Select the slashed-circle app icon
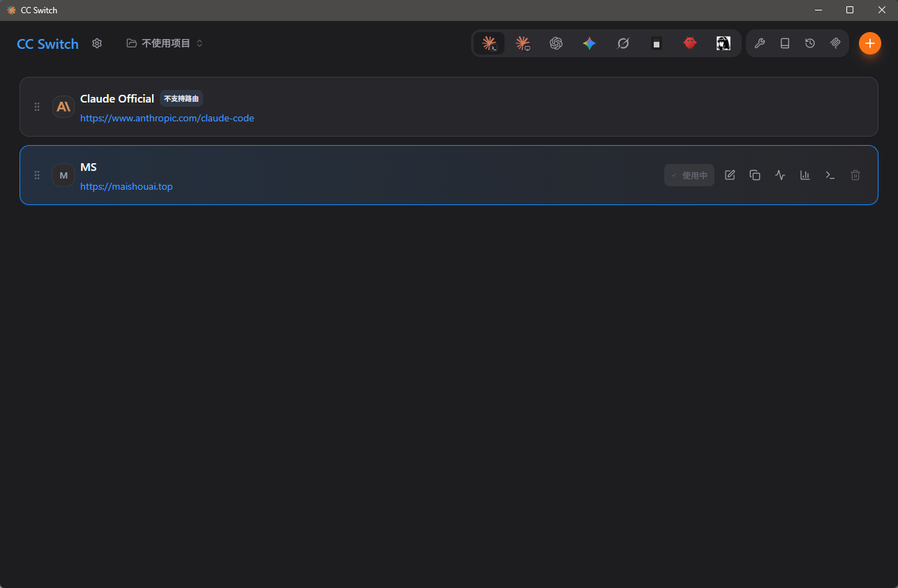The width and height of the screenshot is (898, 588). pos(623,43)
